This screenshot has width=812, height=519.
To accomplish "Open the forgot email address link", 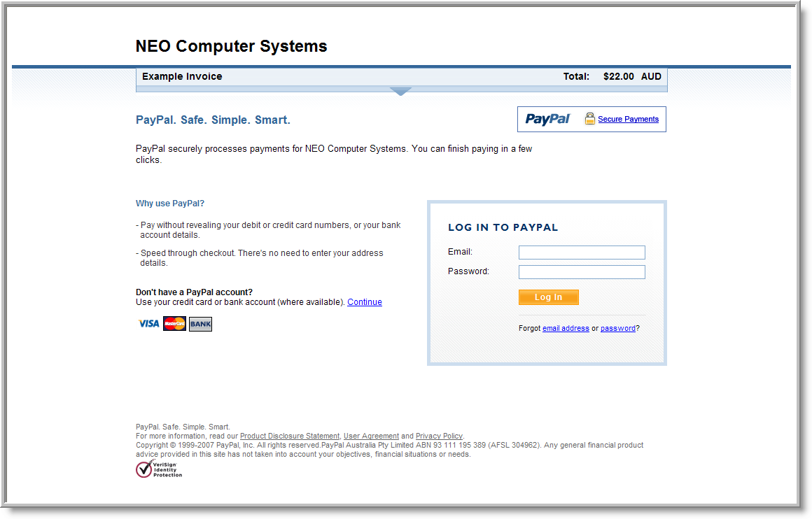I will pyautogui.click(x=566, y=328).
